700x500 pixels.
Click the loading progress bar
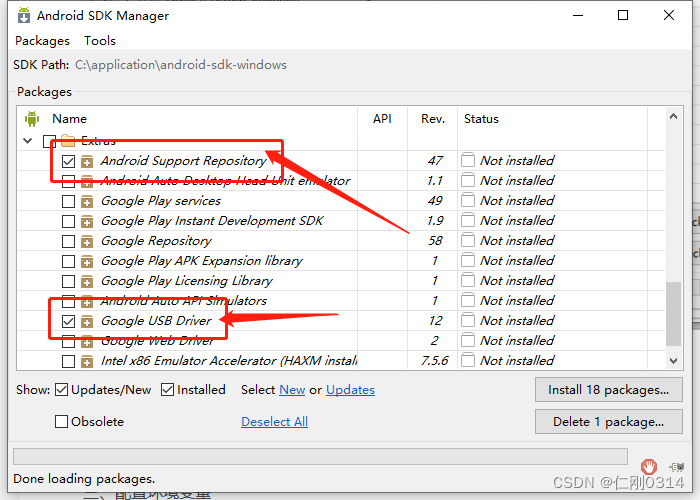(321, 457)
